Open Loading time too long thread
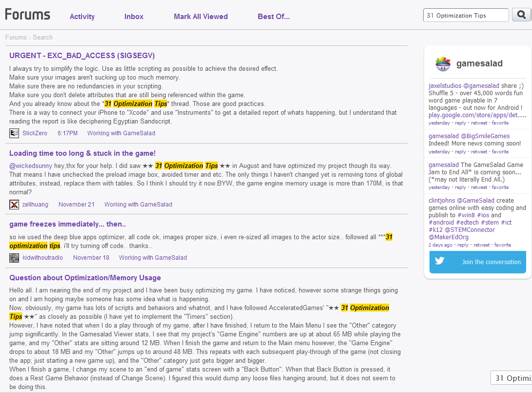This screenshot has width=532, height=393. click(82, 153)
